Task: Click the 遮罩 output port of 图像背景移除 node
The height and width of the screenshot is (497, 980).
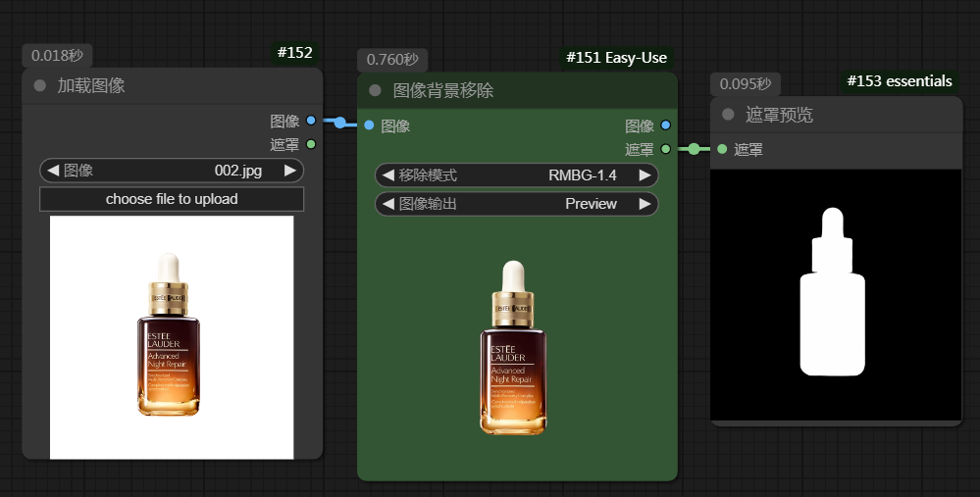Action: point(665,149)
